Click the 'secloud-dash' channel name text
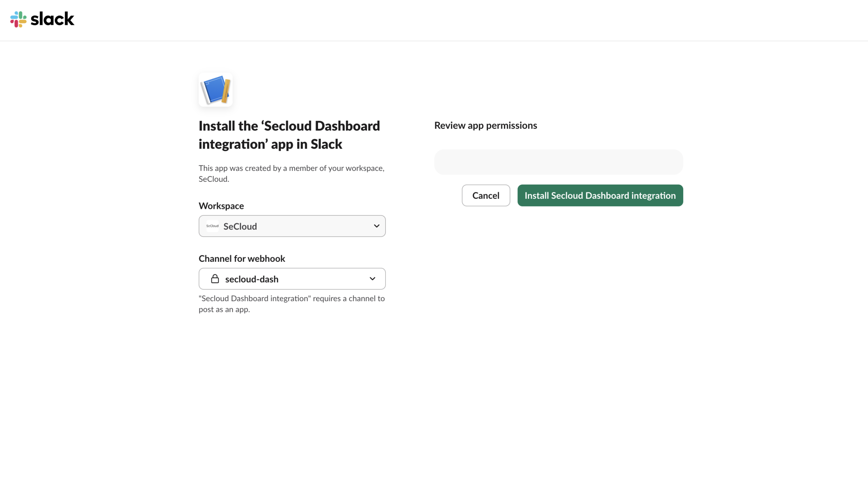Viewport: 868px width, 486px height. [x=252, y=279]
